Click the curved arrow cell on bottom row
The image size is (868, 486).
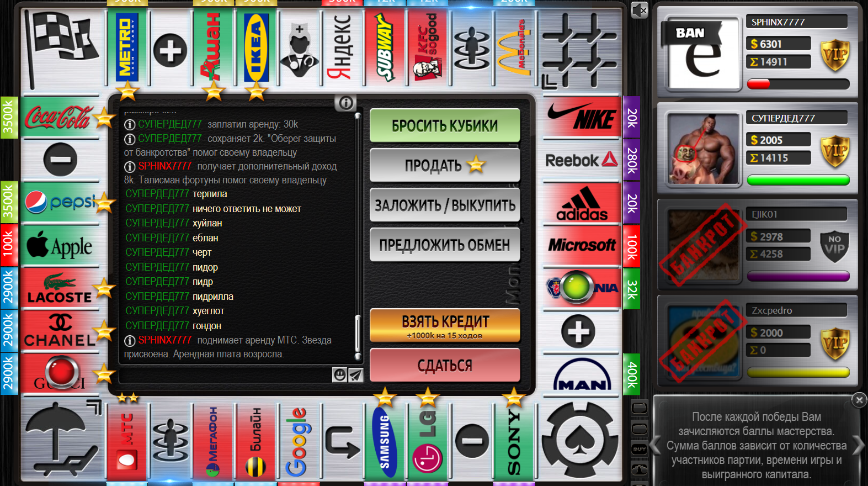click(x=342, y=441)
